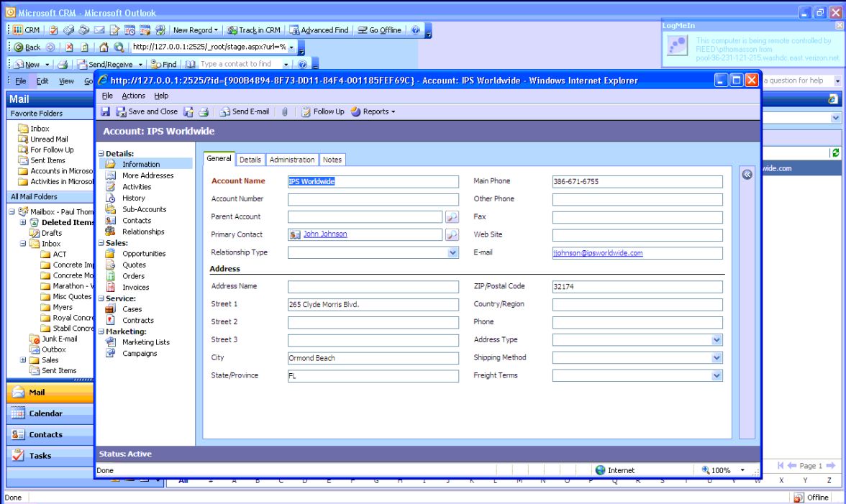Switch to the Details tab
846x504 pixels.
pos(250,160)
